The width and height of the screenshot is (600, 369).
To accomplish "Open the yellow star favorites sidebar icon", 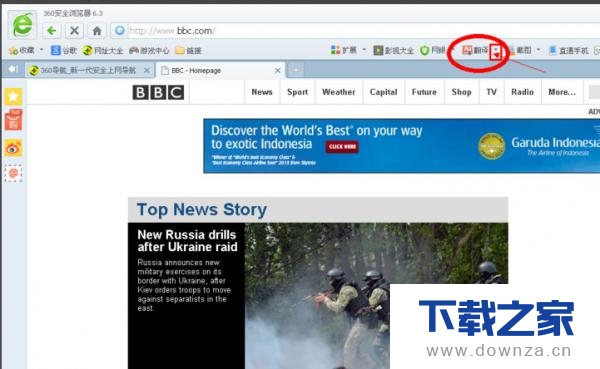I will point(13,96).
